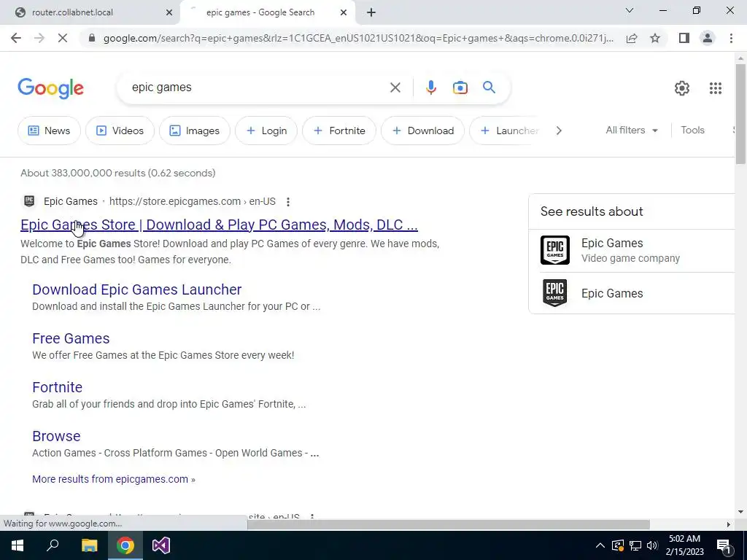Add Login to the search query
The width and height of the screenshot is (747, 560).
266,131
